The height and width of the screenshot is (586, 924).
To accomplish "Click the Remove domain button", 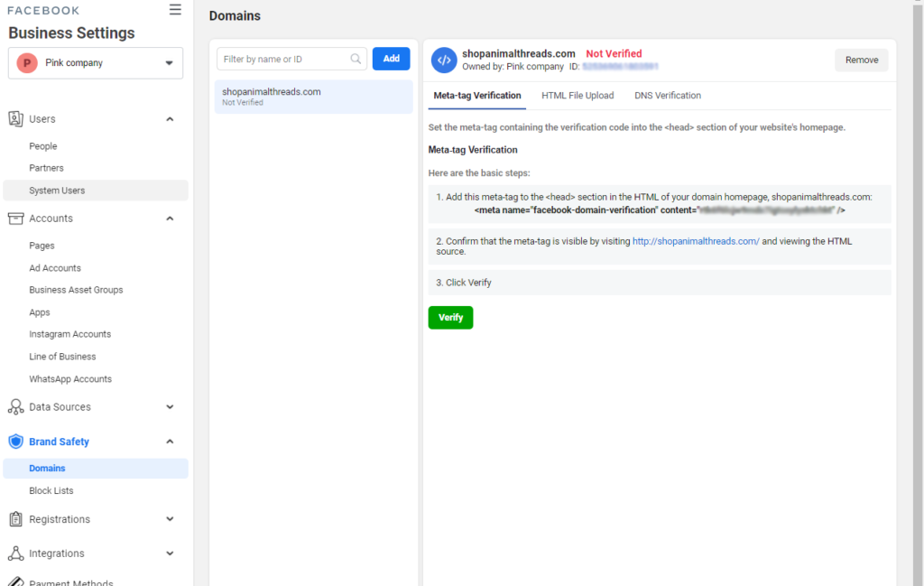I will [862, 60].
